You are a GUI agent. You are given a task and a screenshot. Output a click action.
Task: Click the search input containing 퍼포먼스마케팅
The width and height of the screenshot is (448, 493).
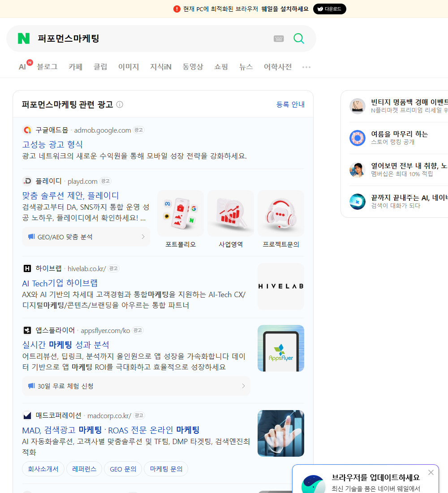(152, 39)
